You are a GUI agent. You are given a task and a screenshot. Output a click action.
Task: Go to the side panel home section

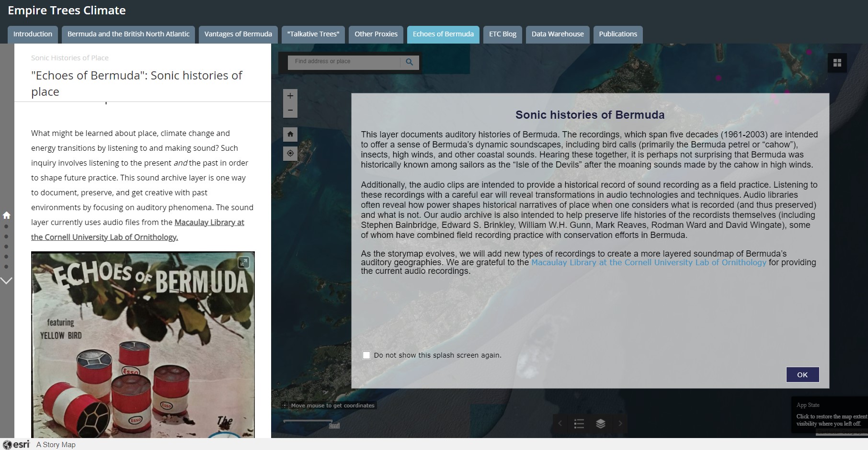click(x=7, y=215)
